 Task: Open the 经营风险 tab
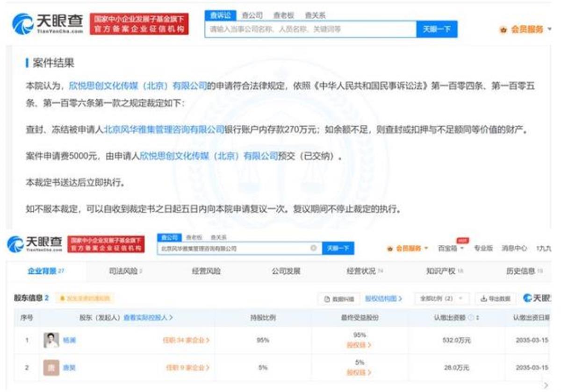[206, 271]
